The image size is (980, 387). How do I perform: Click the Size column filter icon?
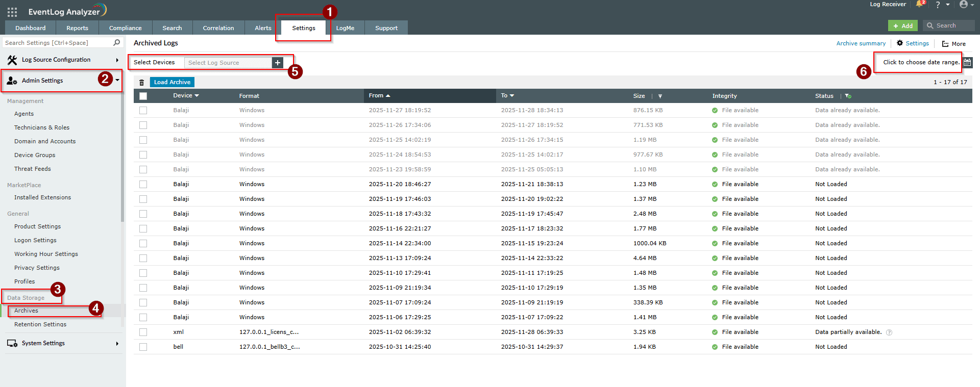pyautogui.click(x=660, y=96)
